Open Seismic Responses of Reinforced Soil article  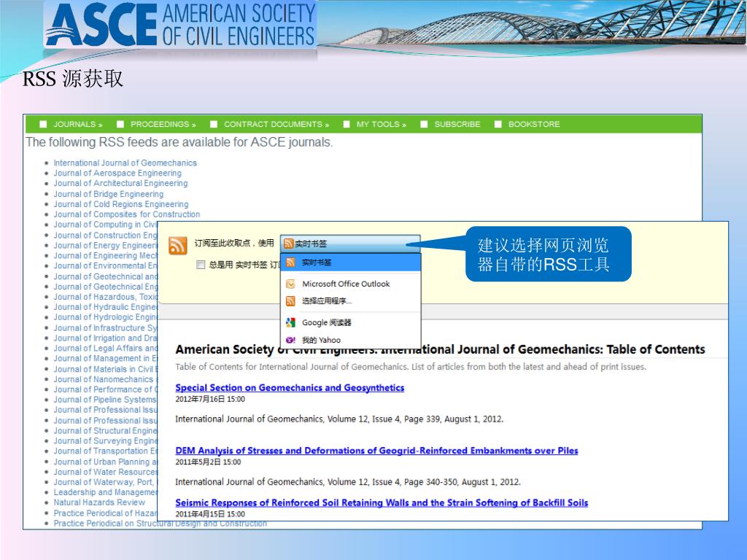[382, 502]
